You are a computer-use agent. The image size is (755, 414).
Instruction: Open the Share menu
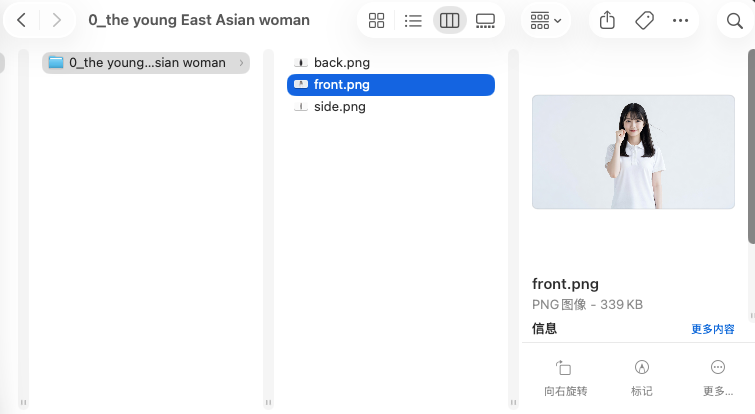pos(607,20)
